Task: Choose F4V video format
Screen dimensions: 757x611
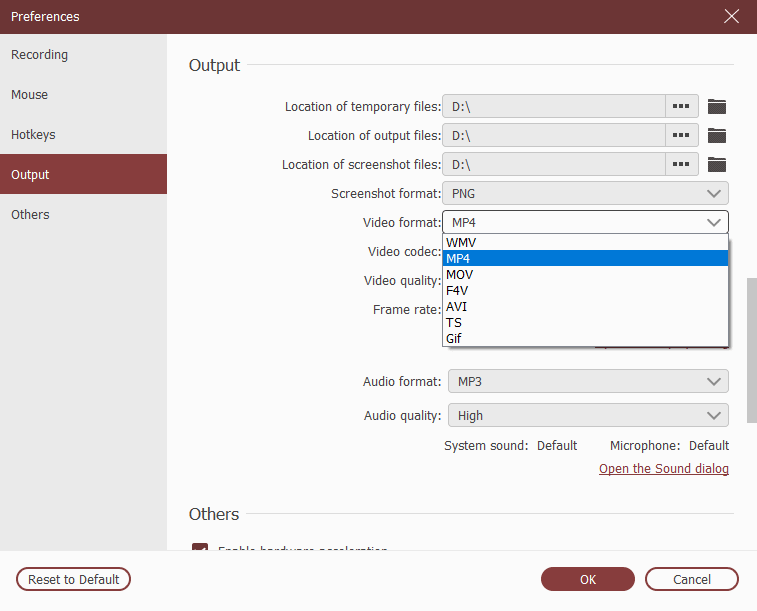Action: [x=585, y=290]
